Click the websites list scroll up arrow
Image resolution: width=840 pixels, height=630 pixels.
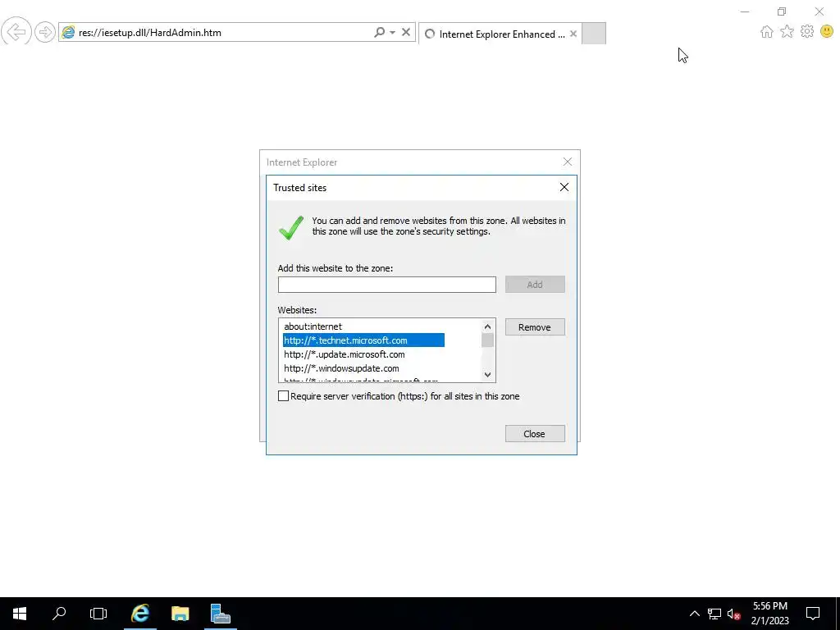click(487, 326)
